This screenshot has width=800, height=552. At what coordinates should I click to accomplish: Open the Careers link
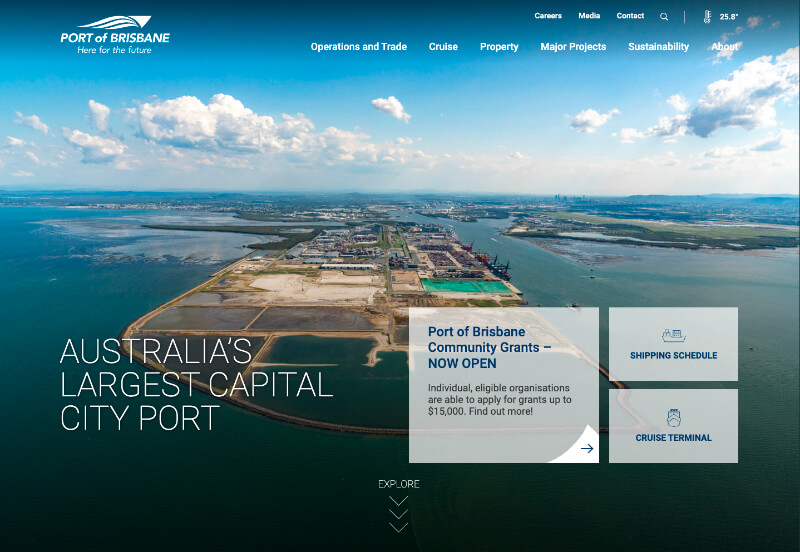click(548, 16)
